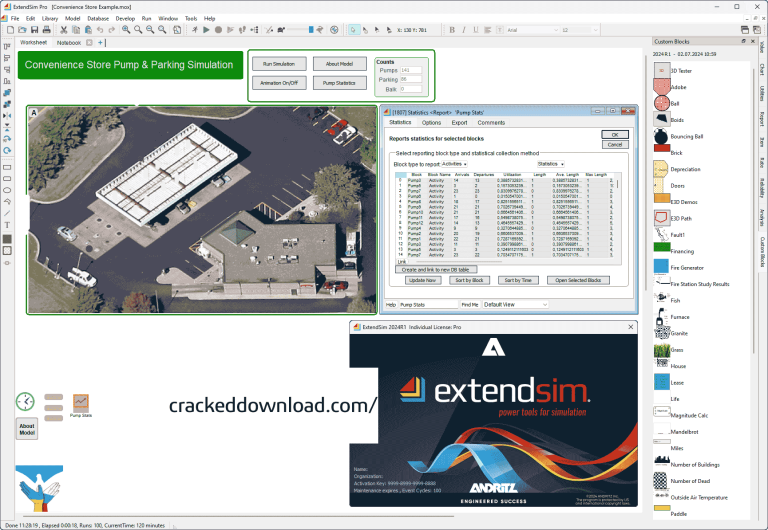Click the Pumps count field

[410, 70]
